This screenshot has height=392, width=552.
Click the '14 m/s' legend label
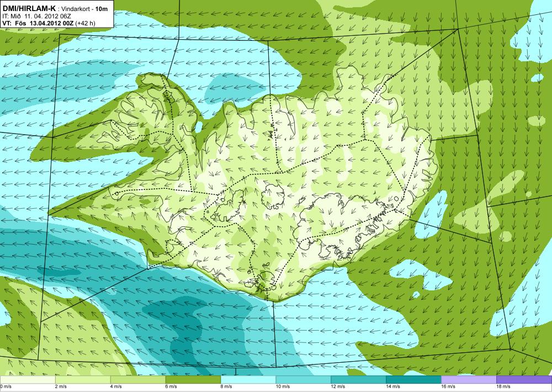394,386
